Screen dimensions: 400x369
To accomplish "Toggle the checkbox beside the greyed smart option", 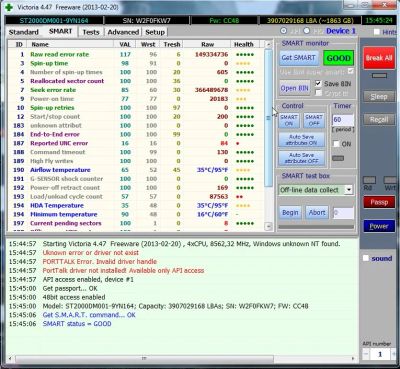I will (350, 71).
